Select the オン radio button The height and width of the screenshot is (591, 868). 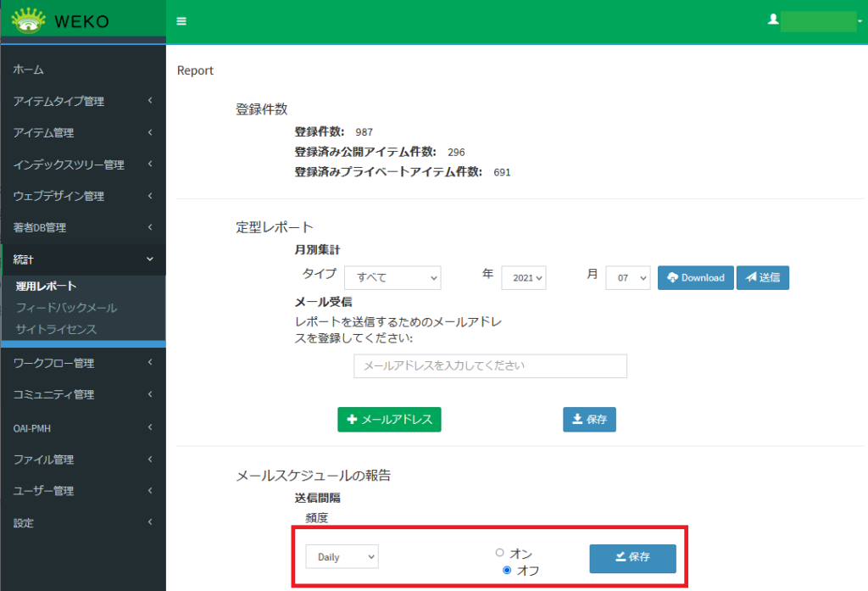click(x=500, y=553)
